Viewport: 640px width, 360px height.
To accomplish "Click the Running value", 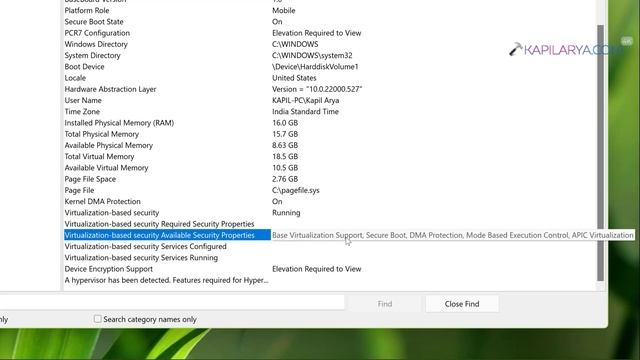I will click(x=286, y=213).
